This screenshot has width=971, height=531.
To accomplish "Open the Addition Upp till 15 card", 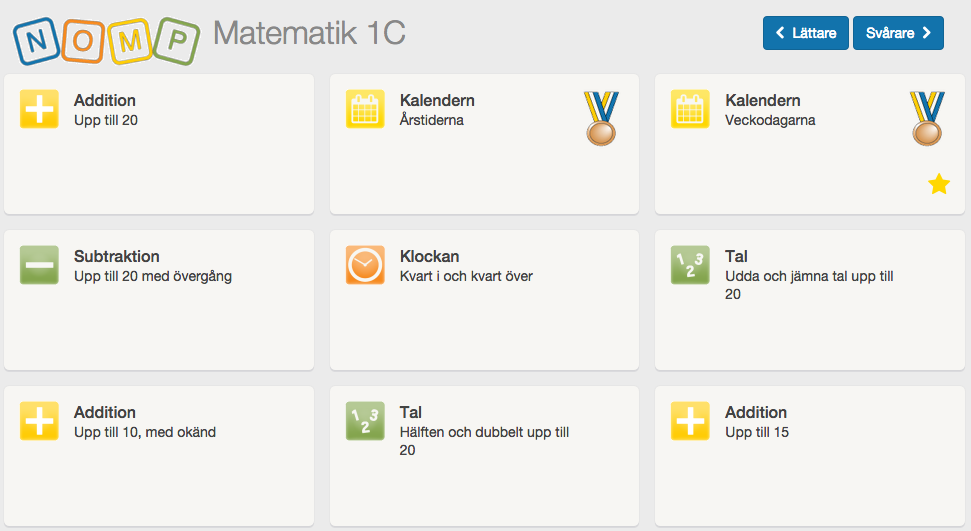I will click(x=809, y=457).
